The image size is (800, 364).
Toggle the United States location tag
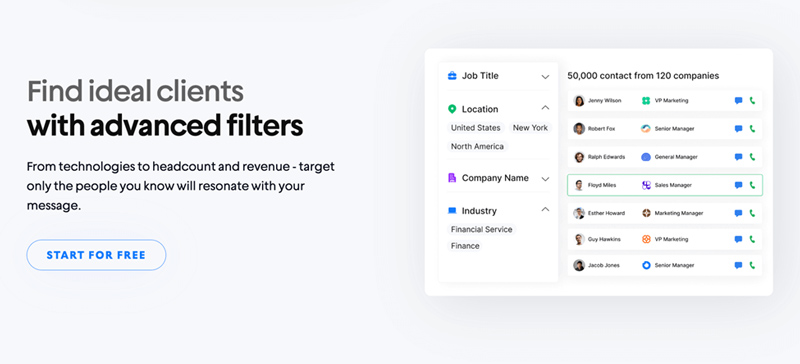coord(476,128)
